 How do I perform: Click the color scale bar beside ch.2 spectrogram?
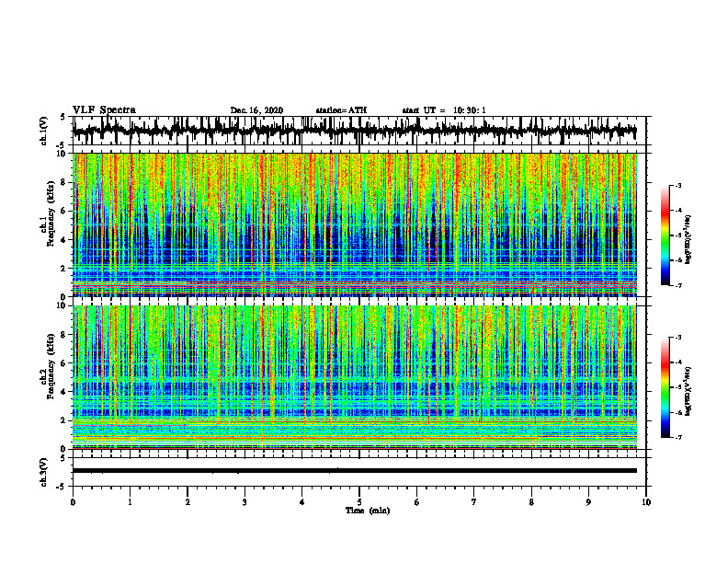click(665, 387)
